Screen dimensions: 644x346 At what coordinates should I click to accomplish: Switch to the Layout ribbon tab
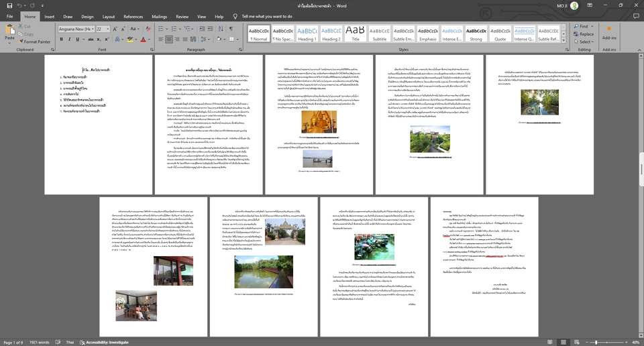tap(109, 16)
